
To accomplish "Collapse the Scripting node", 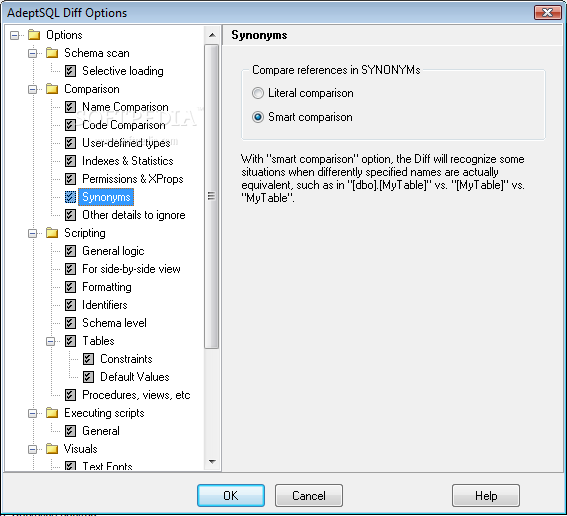I will point(33,233).
